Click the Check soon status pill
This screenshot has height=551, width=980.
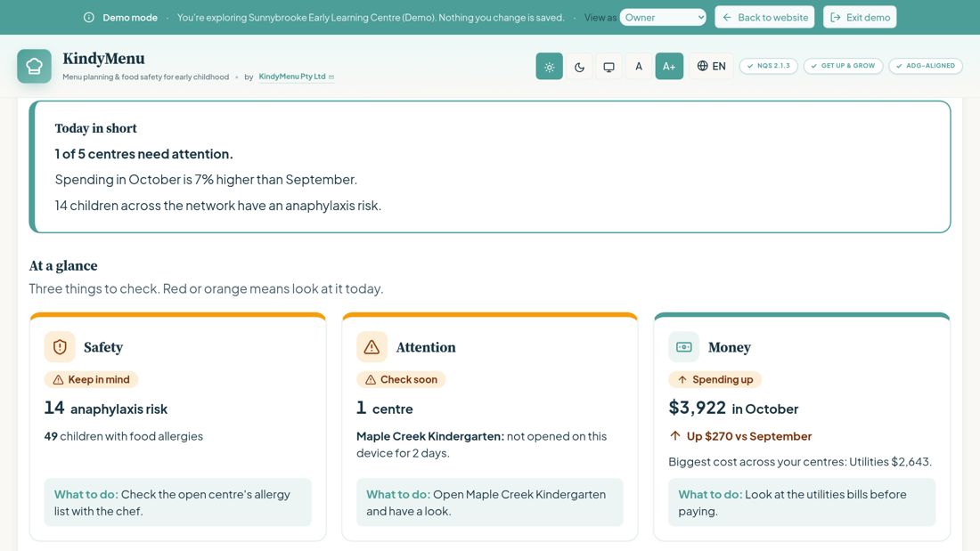[401, 379]
